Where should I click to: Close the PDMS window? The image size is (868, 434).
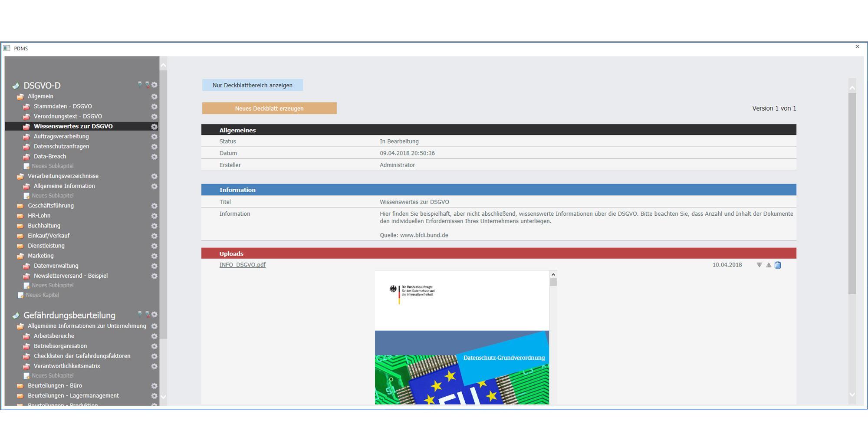point(857,46)
